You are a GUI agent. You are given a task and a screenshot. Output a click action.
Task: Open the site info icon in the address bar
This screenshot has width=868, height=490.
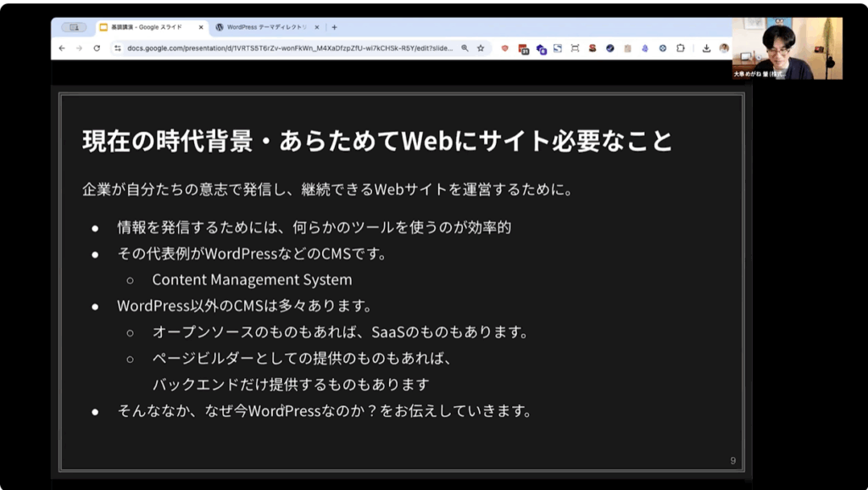(x=117, y=48)
